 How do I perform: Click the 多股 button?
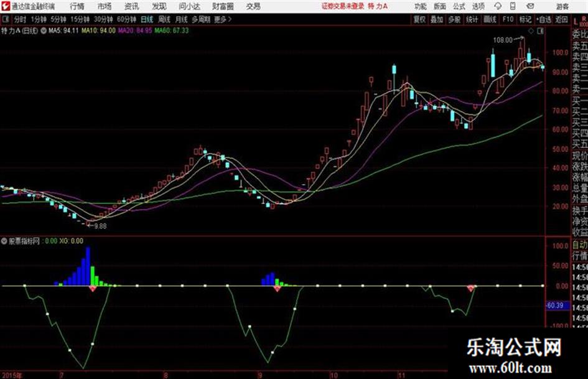[454, 19]
